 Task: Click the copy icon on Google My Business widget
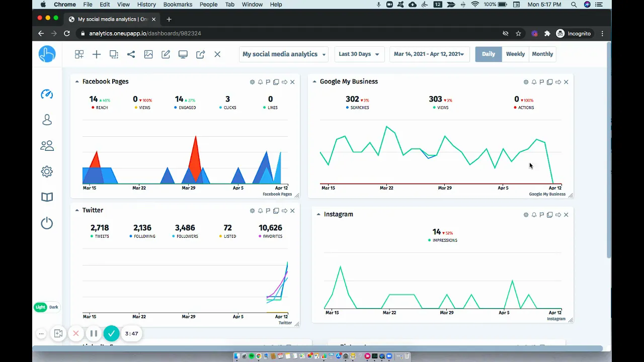coord(550,82)
